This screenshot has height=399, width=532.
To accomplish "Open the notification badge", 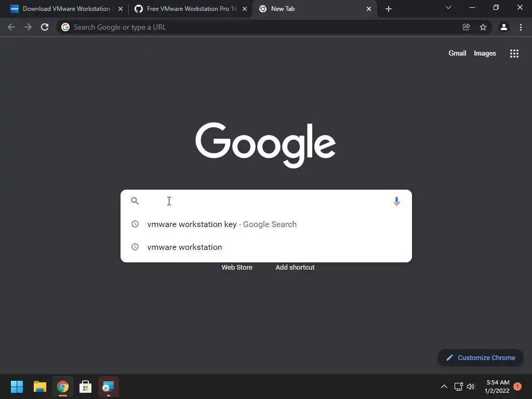I will [x=517, y=386].
